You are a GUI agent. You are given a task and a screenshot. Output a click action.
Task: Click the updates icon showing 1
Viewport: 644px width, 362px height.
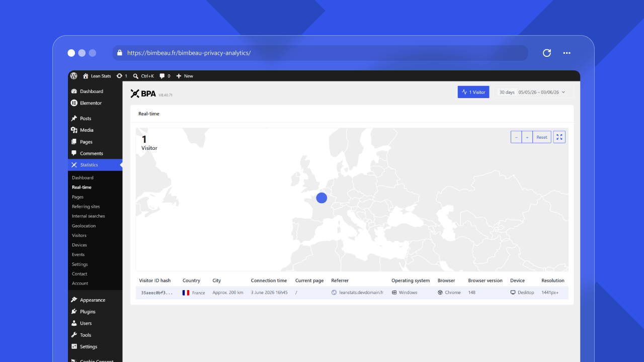point(122,76)
